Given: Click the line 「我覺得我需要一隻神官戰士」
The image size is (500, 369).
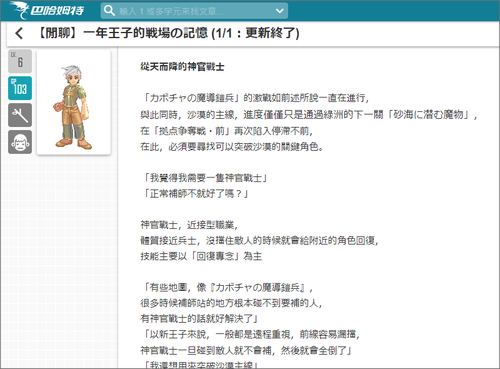Looking at the screenshot, I should (x=205, y=178).
